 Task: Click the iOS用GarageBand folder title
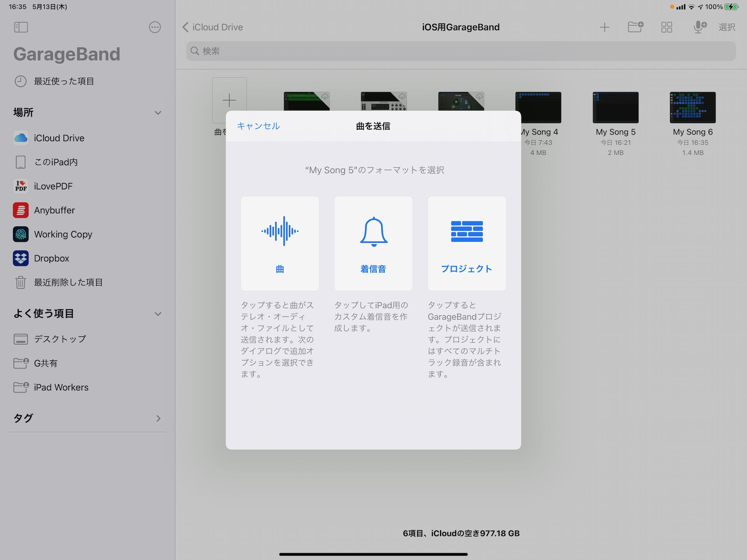click(x=461, y=27)
